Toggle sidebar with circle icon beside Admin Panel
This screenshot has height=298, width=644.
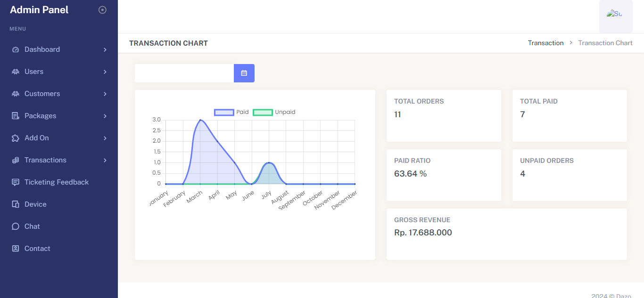[102, 10]
